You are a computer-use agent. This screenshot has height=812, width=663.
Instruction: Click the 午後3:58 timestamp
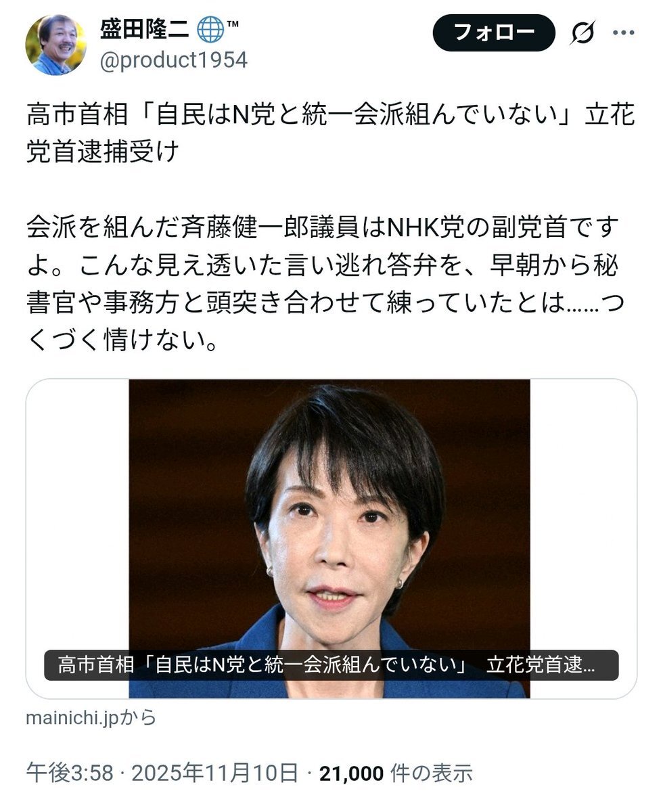[x=70, y=772]
